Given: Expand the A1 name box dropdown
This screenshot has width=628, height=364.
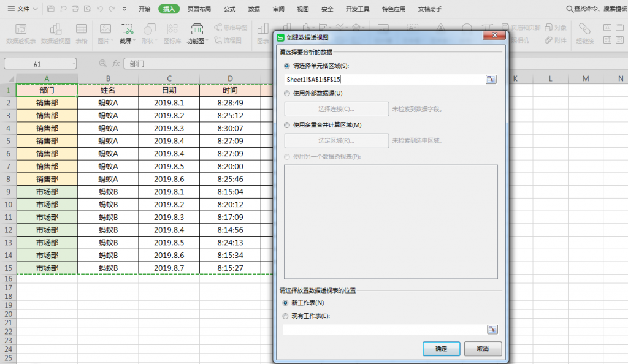Looking at the screenshot, I should pos(74,64).
